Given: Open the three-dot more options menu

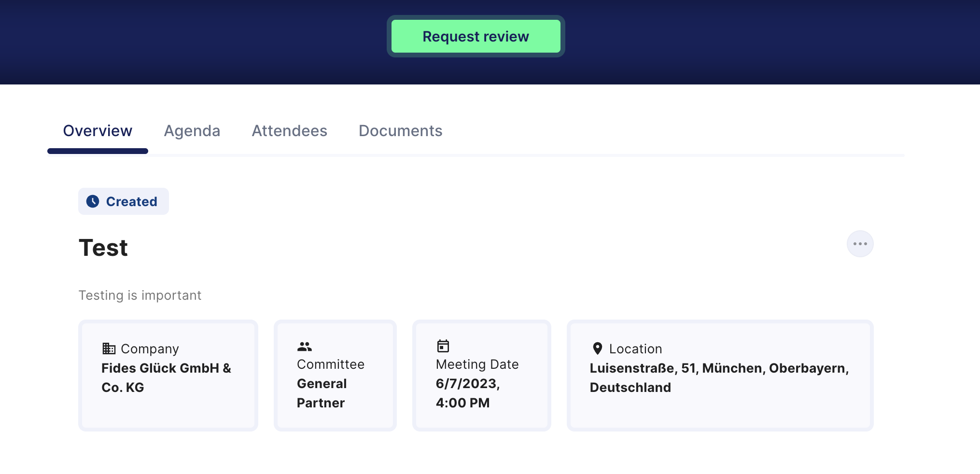Looking at the screenshot, I should click(860, 244).
